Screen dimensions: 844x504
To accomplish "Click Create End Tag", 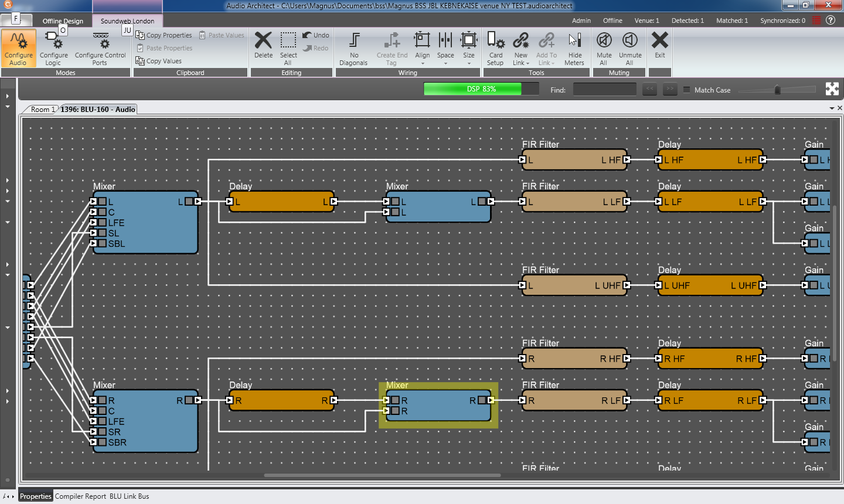I will point(392,48).
